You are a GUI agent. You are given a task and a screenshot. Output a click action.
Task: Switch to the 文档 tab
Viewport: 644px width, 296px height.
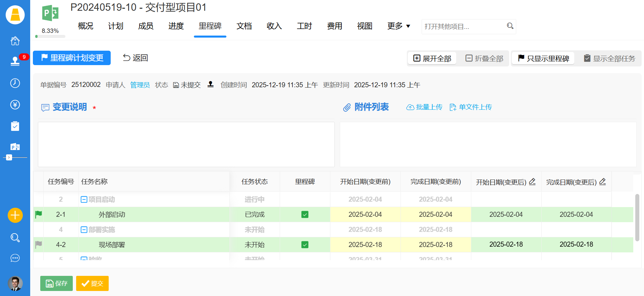(x=244, y=26)
